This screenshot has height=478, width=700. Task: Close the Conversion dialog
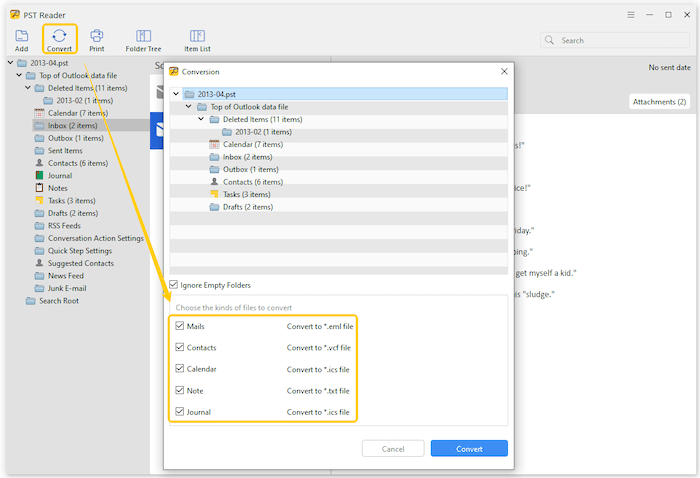click(x=504, y=71)
